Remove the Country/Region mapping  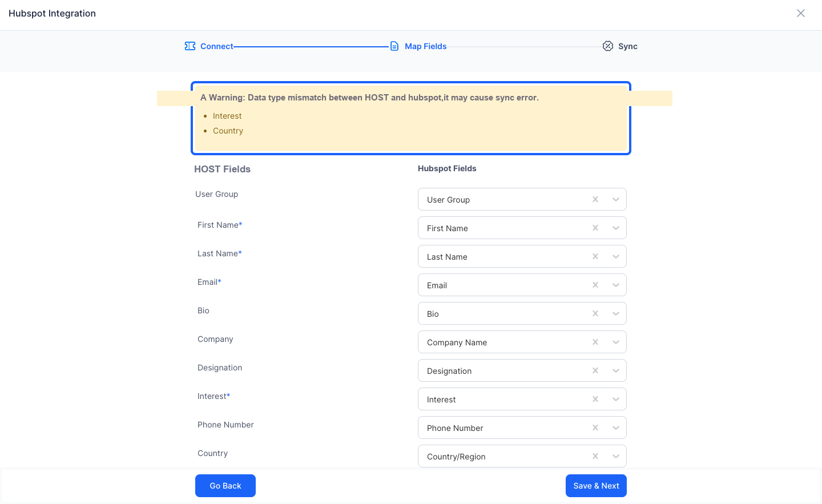[595, 456]
